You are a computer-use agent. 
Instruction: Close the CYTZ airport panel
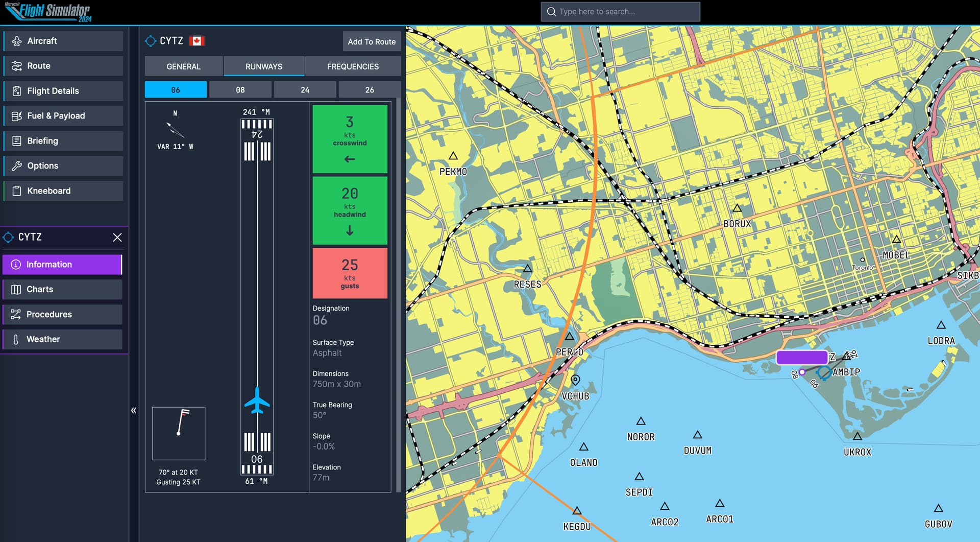coord(117,238)
